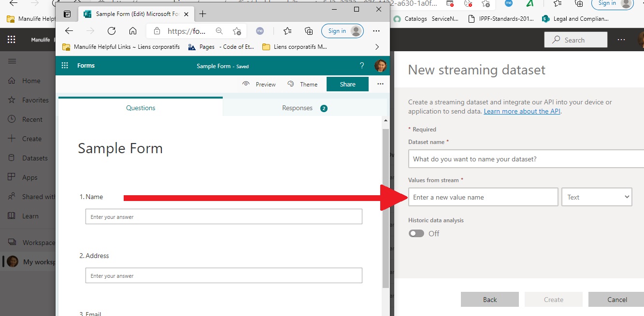
Task: Open the Learn more about the API link
Action: click(x=522, y=111)
